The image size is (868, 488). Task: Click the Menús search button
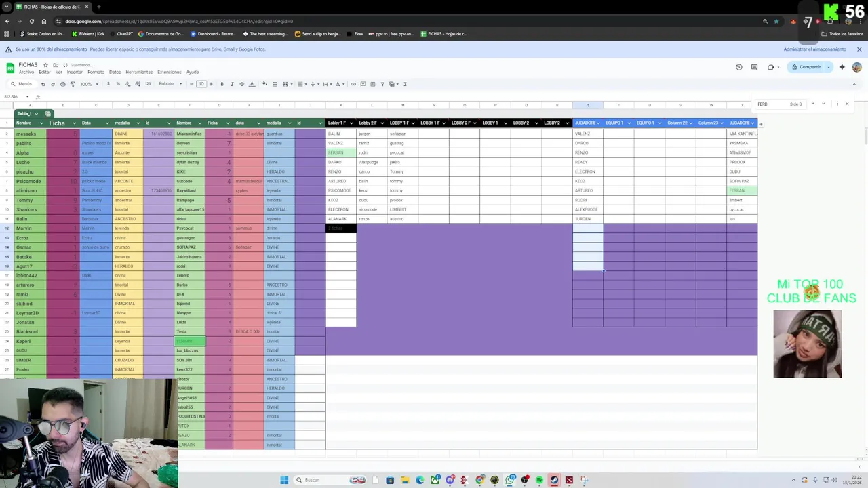[22, 84]
